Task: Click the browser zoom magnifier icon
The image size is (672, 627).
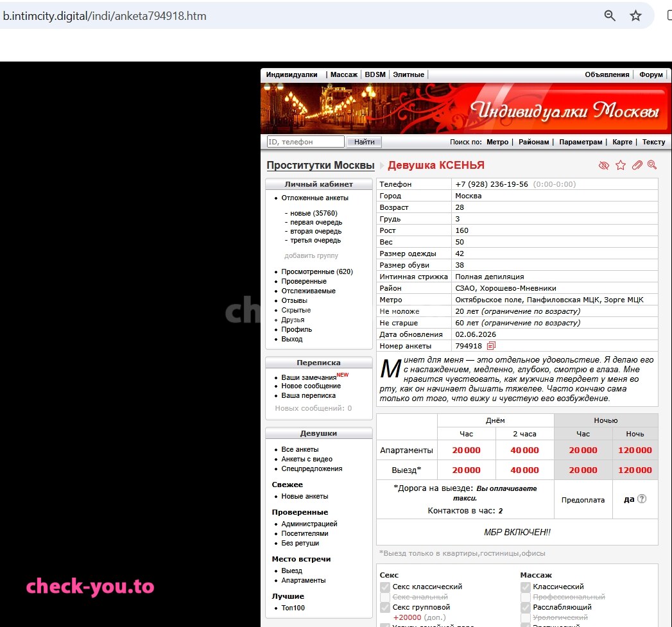Action: [610, 16]
